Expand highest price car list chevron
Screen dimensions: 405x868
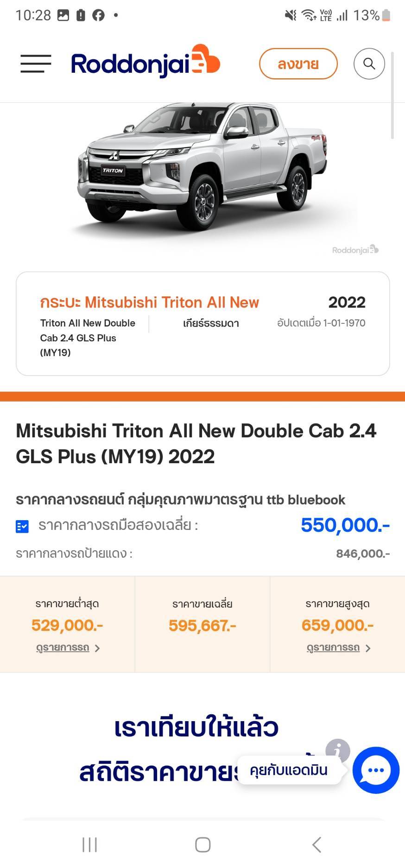click(368, 648)
